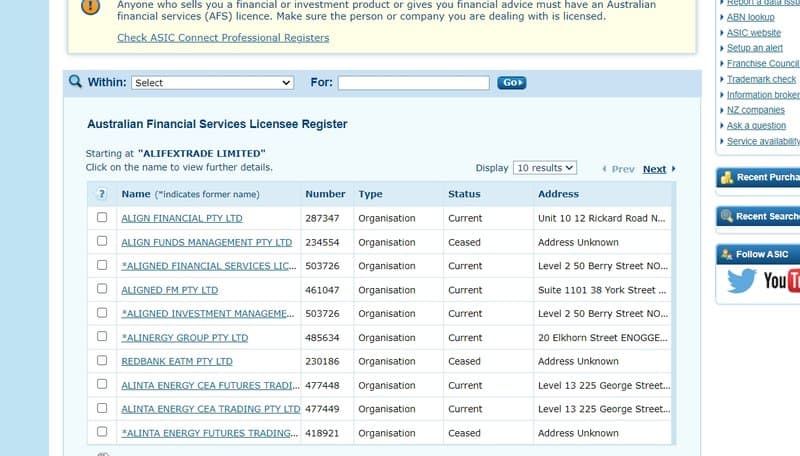Click the Next page arrow icon

point(673,169)
